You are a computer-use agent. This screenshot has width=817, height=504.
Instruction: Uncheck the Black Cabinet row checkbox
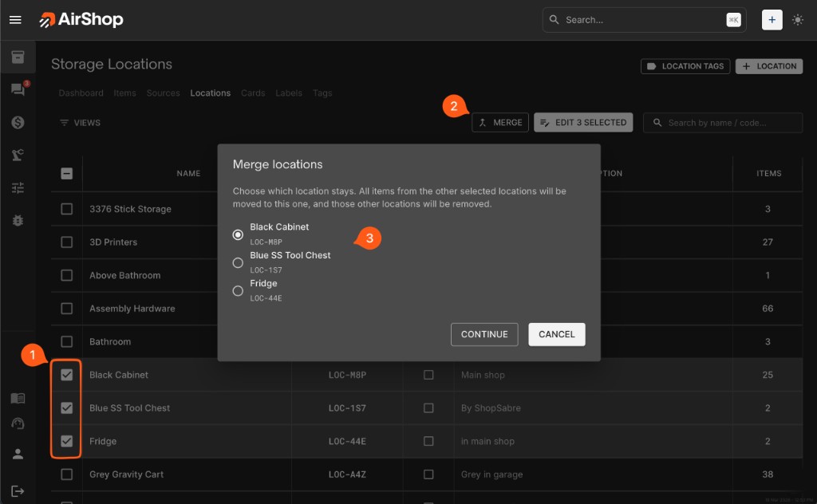pos(67,375)
